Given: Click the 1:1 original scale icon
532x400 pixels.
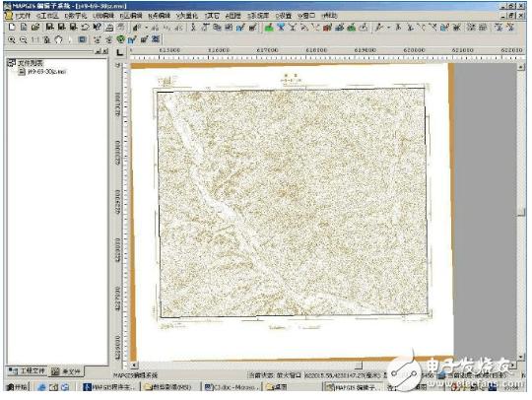Looking at the screenshot, I should [34, 40].
